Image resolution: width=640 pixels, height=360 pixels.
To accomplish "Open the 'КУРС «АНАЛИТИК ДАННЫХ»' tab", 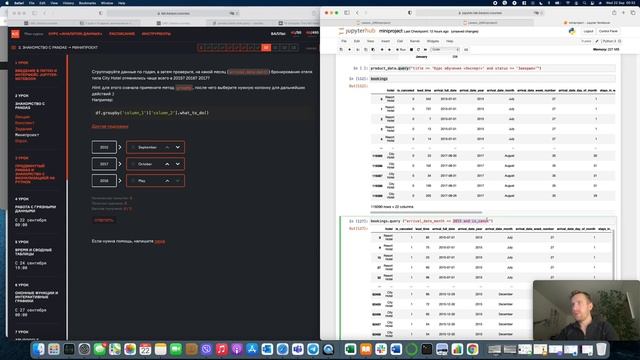I will (x=75, y=34).
